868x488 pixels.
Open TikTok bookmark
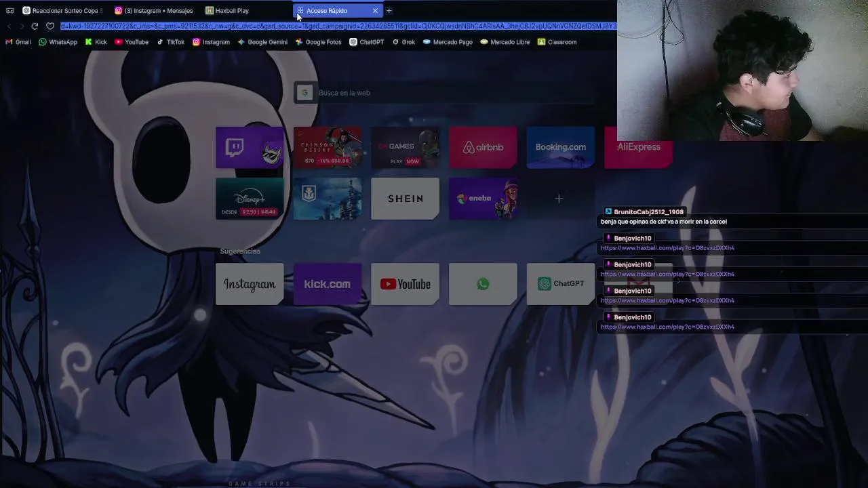click(170, 42)
